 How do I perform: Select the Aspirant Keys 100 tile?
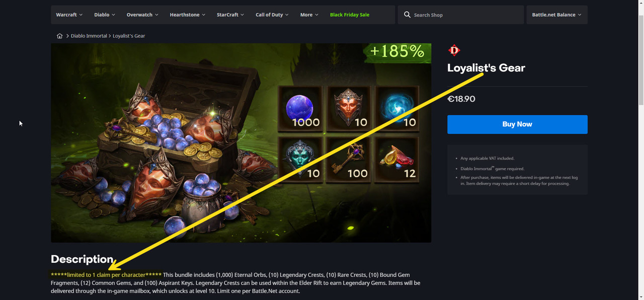pos(349,159)
